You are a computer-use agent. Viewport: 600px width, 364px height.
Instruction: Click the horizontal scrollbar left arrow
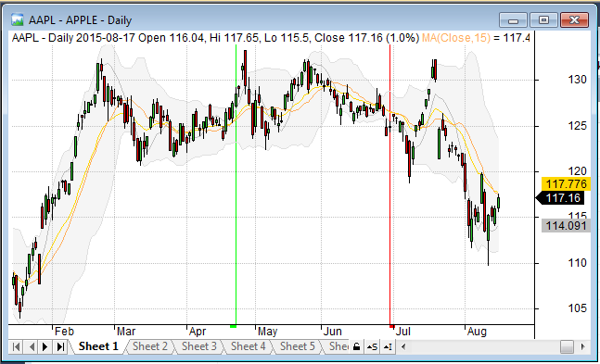coord(402,346)
